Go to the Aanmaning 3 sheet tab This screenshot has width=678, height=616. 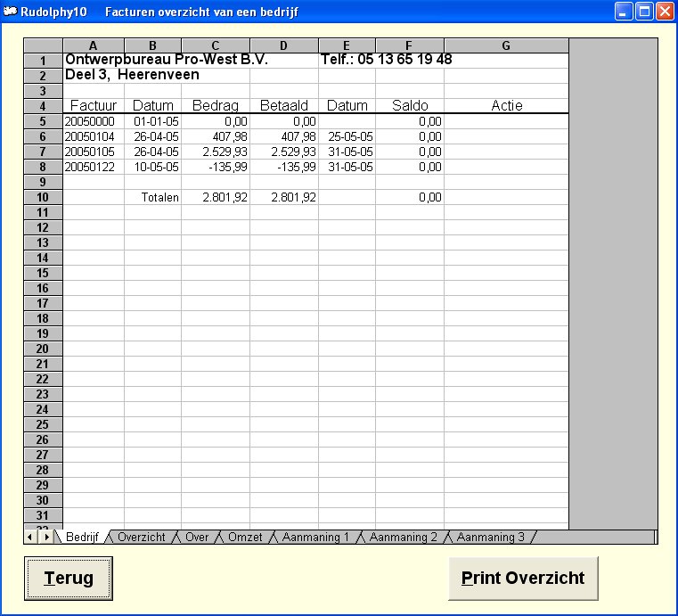(x=490, y=537)
